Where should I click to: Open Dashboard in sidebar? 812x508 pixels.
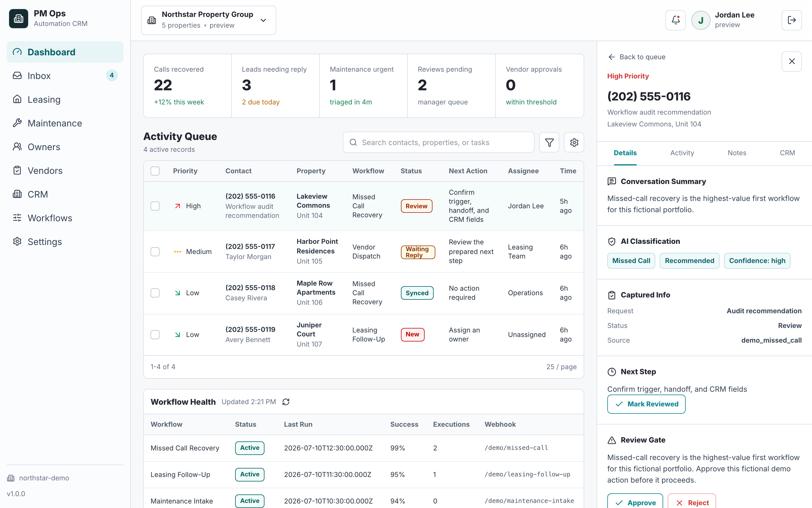[65, 52]
